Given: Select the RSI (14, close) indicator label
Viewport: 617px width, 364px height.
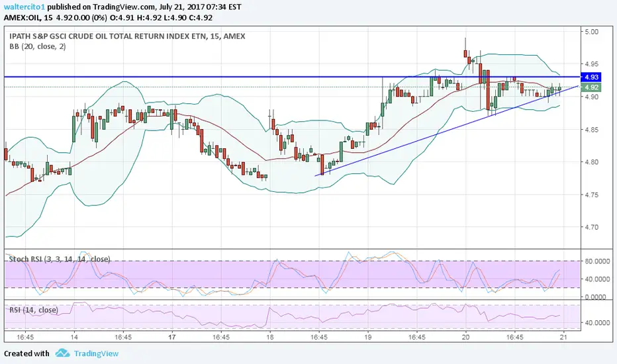Looking at the screenshot, I should 34,310.
